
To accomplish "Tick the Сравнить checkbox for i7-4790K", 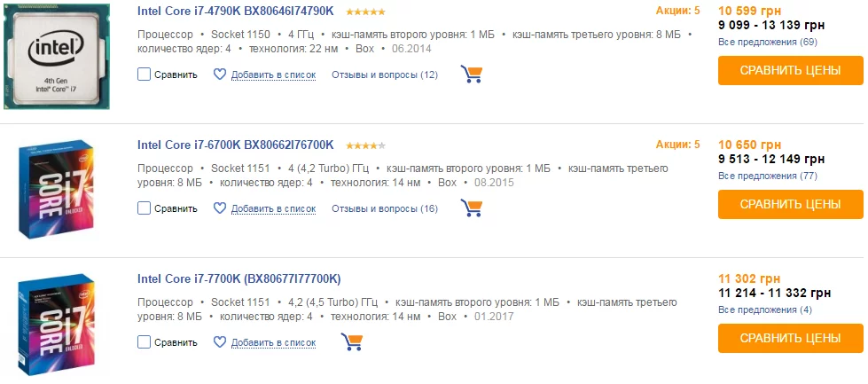I will point(145,74).
